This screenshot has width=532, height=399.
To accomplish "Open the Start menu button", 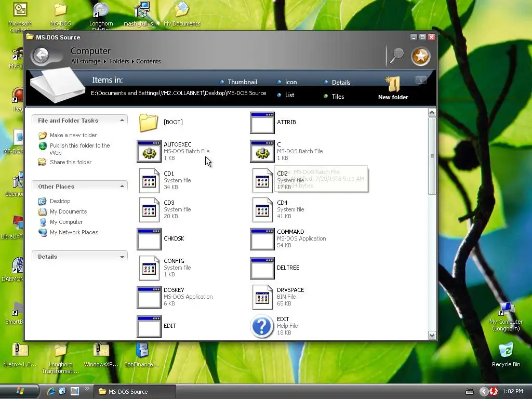I will click(20, 391).
